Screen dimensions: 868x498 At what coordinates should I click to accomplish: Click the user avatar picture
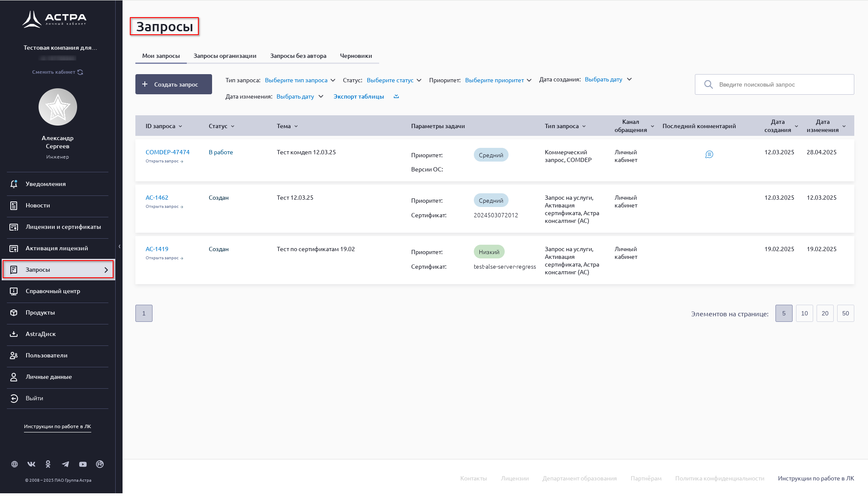point(58,107)
